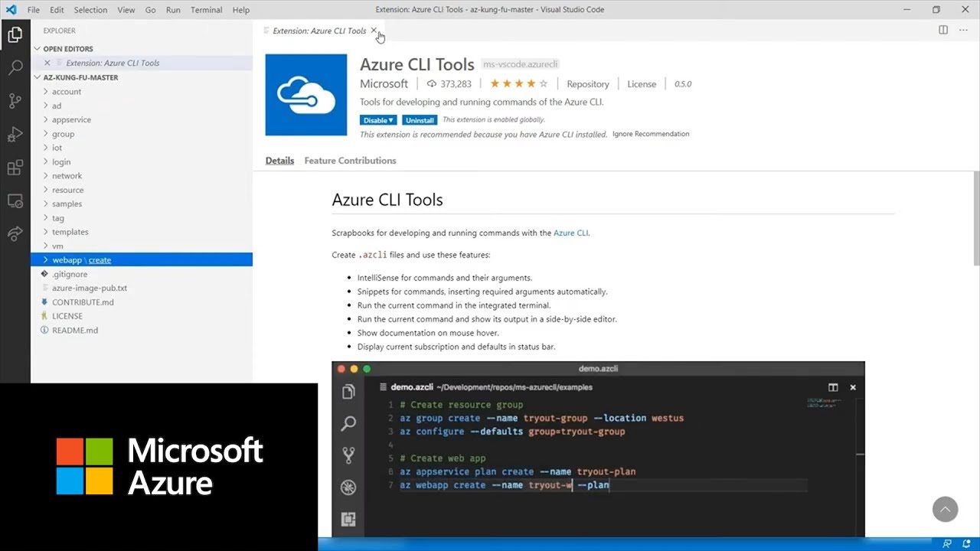Viewport: 980px width, 551px height.
Task: Expand the group folder
Action: pos(142,133)
